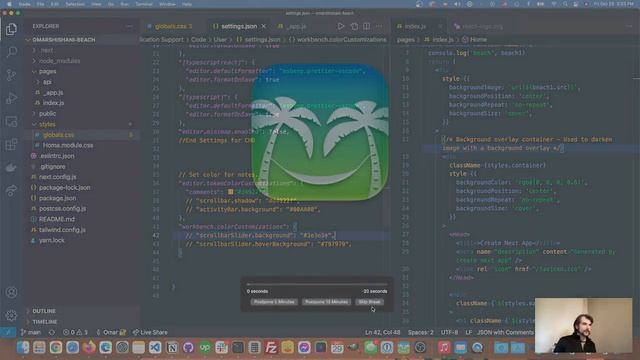This screenshot has height=360, width=640.
Task: Launch Firefox from the dock
Action: [x=89, y=347]
